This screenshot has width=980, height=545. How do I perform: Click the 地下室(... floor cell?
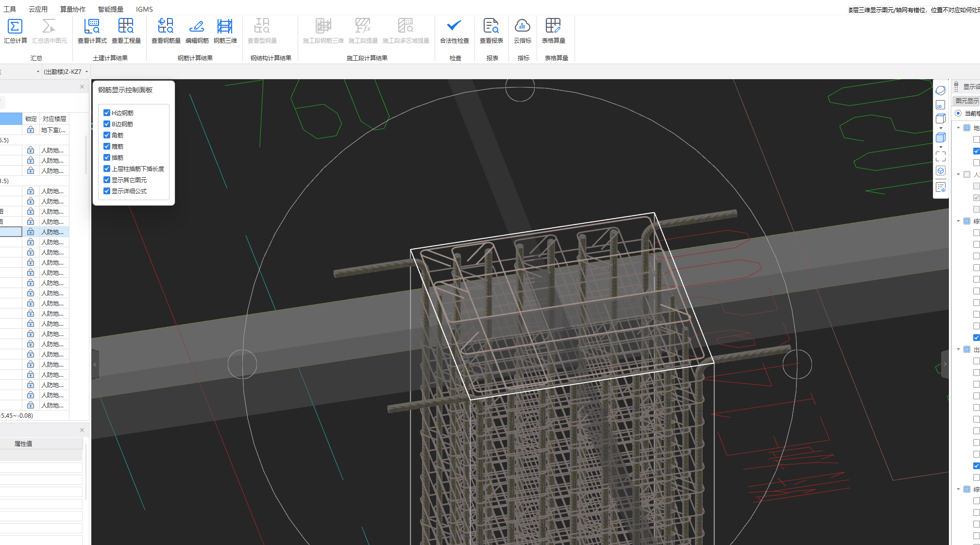54,130
